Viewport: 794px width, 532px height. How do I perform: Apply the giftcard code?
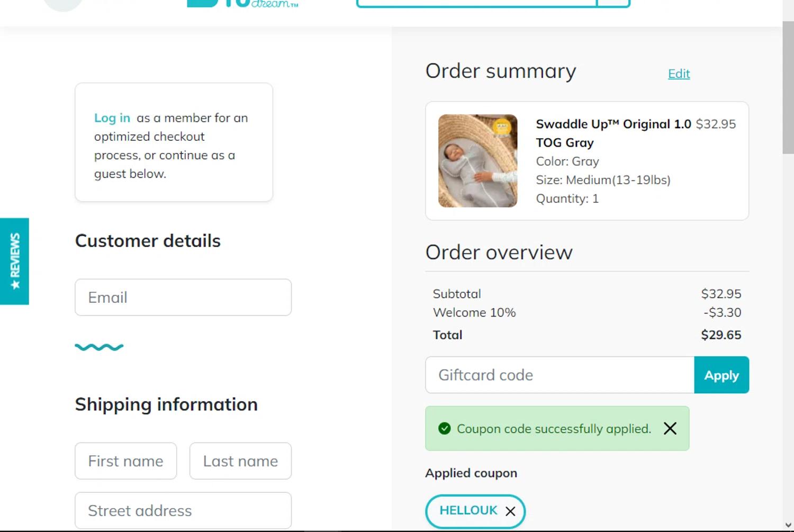point(721,375)
